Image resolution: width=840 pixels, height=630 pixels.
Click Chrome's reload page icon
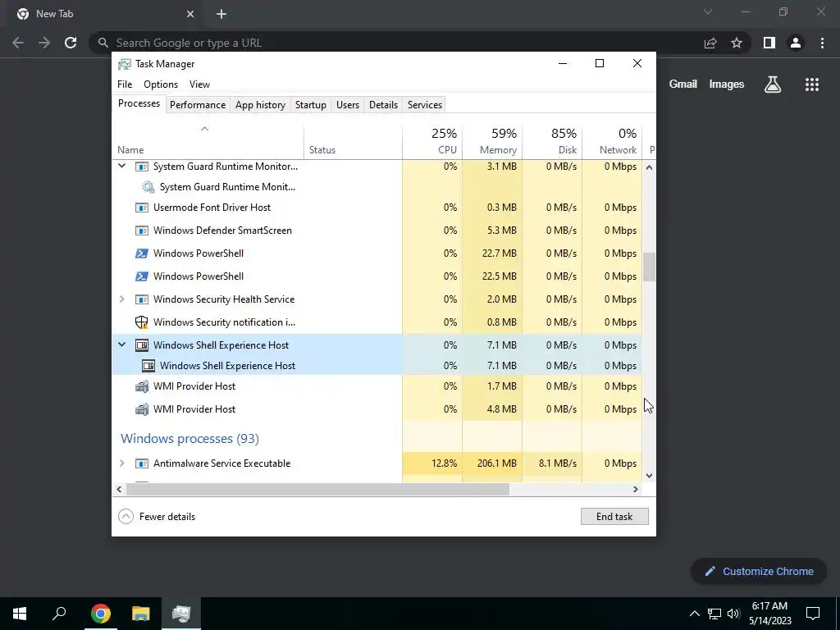click(x=71, y=43)
